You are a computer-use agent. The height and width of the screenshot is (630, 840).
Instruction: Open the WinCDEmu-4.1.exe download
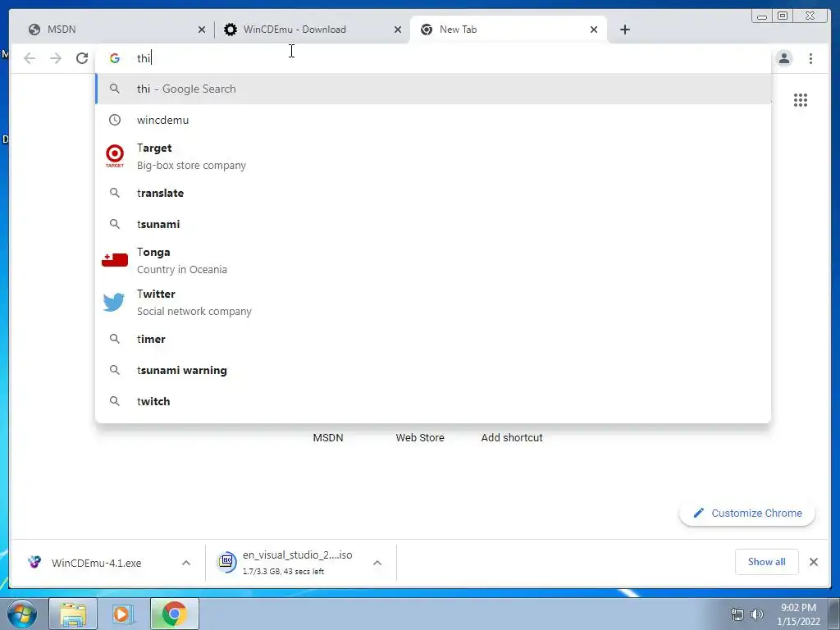point(97,563)
